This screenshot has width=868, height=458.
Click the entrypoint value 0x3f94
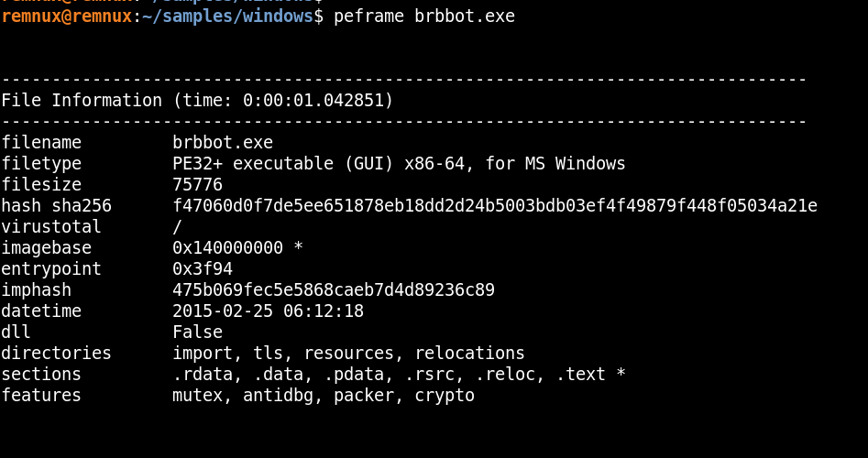coord(203,269)
